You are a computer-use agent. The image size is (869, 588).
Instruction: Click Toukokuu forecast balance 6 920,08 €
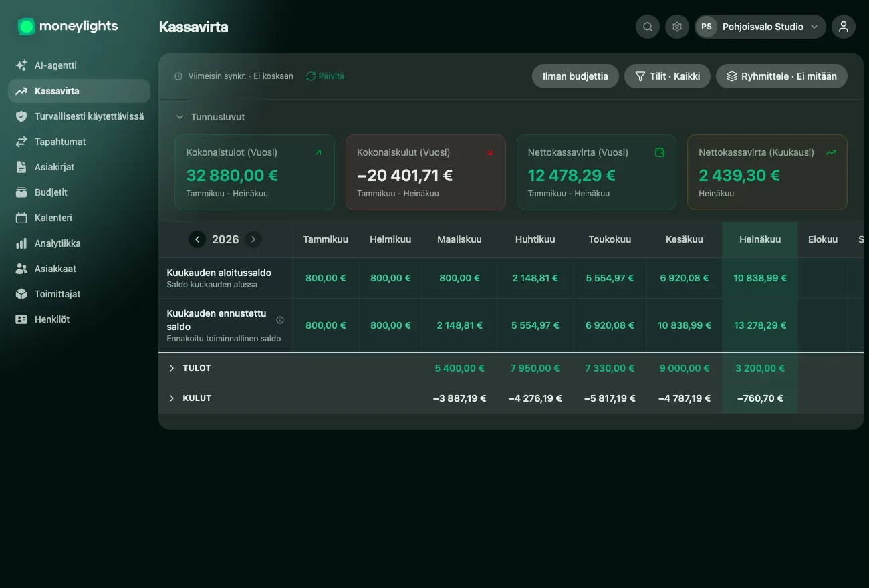click(610, 325)
